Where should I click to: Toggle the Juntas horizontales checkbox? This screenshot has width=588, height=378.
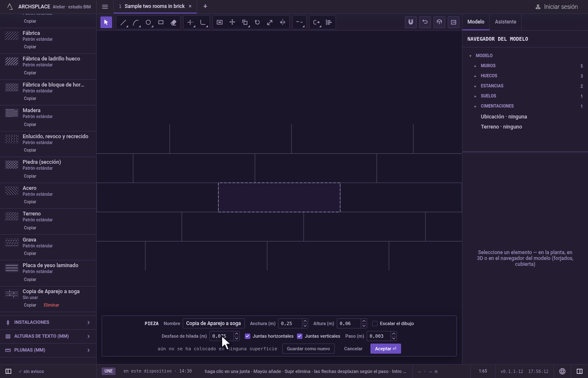248,336
